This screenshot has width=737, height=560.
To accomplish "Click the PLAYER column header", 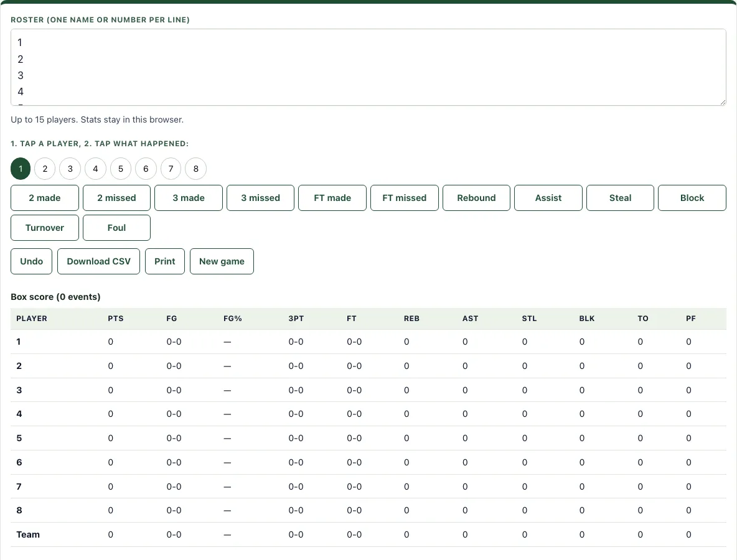I will point(32,319).
